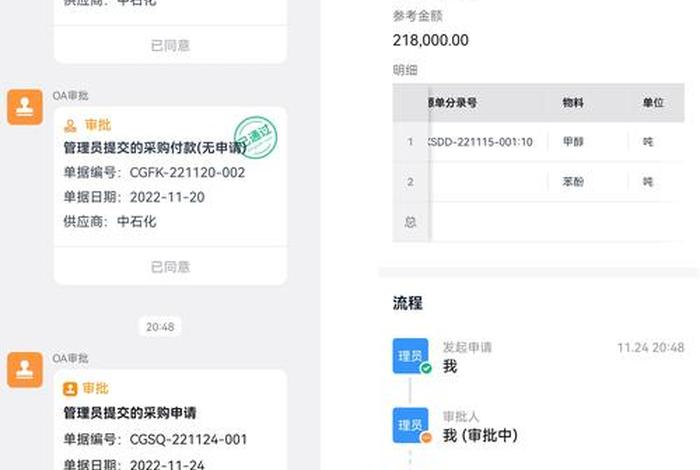Click the 审批 icon in the 采购申请 card
This screenshot has width=700, height=470.
(70, 389)
